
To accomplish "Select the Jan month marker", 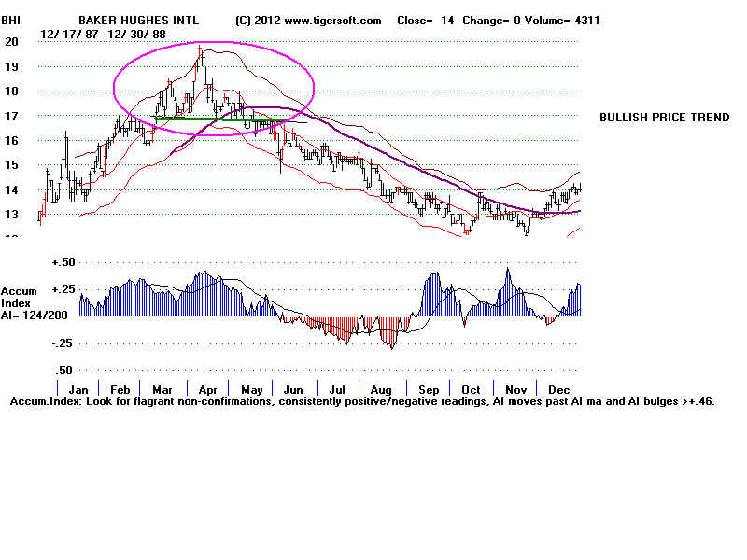I will pos(79,388).
